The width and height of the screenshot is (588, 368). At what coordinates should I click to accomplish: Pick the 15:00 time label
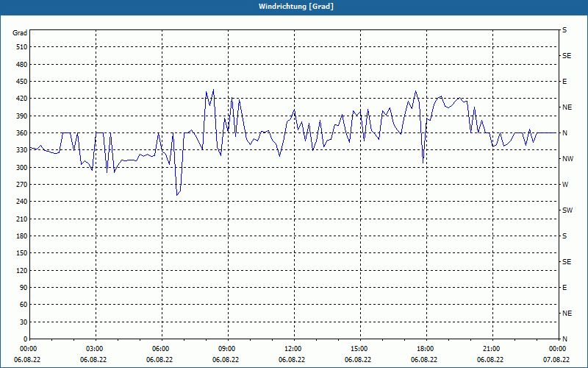pos(358,349)
